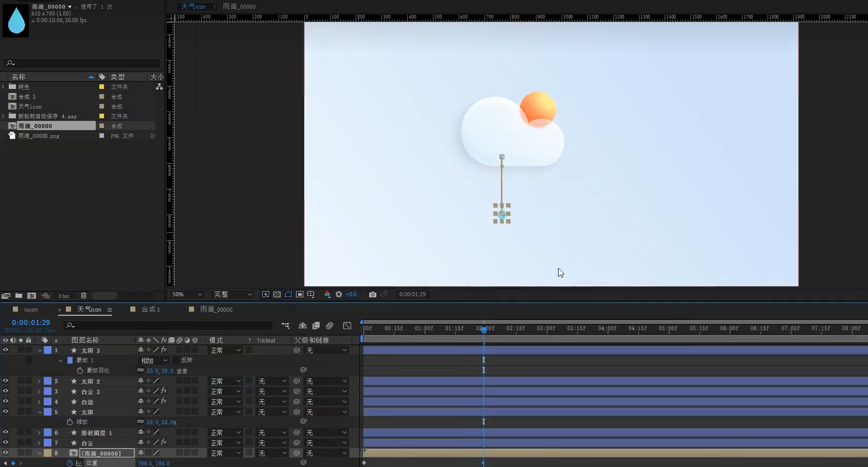Click the parent pick whip for 太阳 2
Screen dimensions: 868x467
[297, 381]
